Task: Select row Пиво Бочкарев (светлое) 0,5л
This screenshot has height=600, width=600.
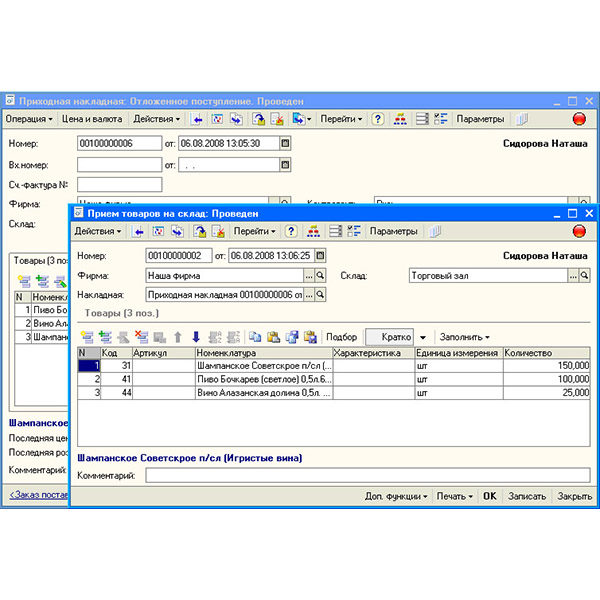Action: [333, 379]
